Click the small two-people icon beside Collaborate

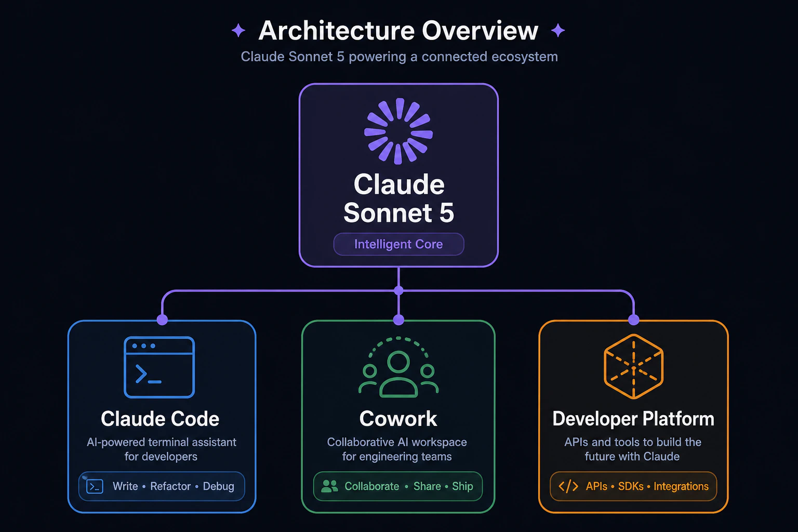pos(329,486)
